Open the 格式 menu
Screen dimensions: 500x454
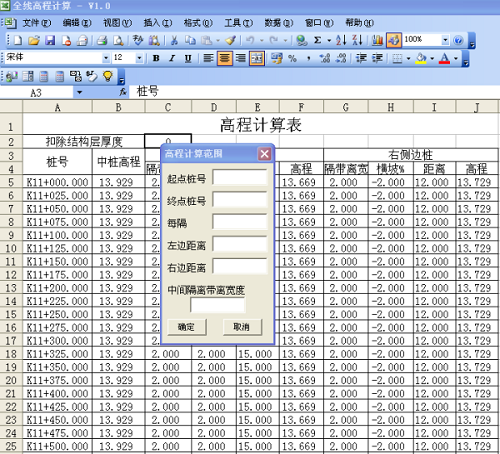pyautogui.click(x=198, y=23)
